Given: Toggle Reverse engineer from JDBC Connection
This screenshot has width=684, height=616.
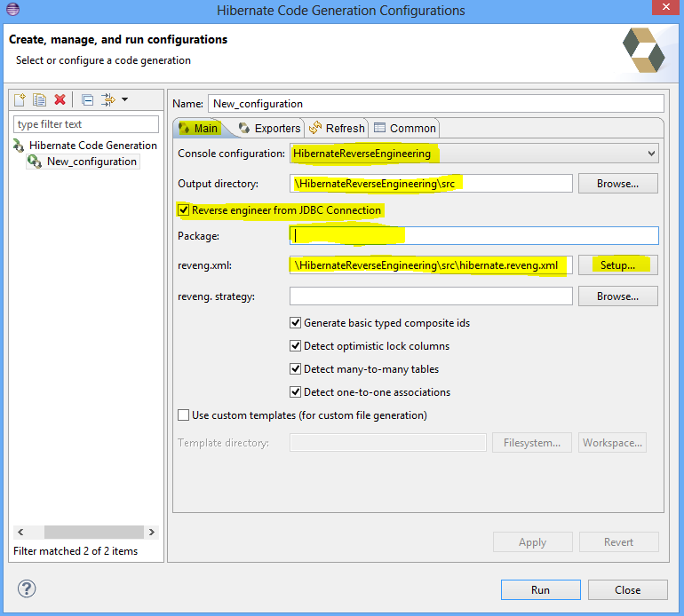Looking at the screenshot, I should click(x=183, y=210).
